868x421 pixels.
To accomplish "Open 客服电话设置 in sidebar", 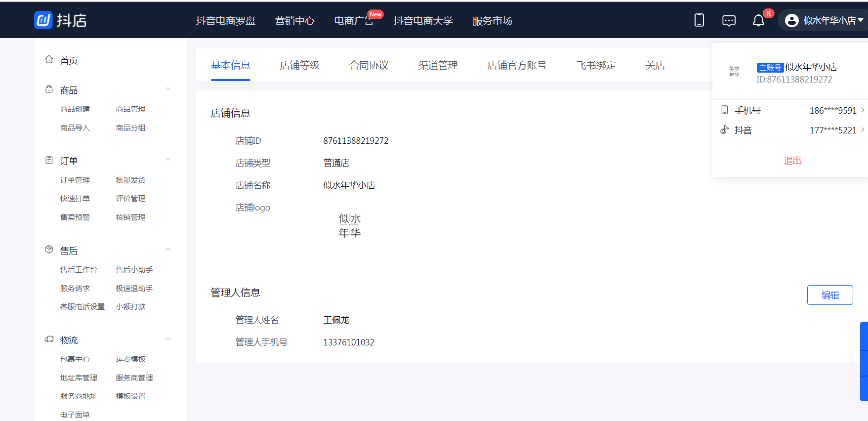I will pos(83,307).
